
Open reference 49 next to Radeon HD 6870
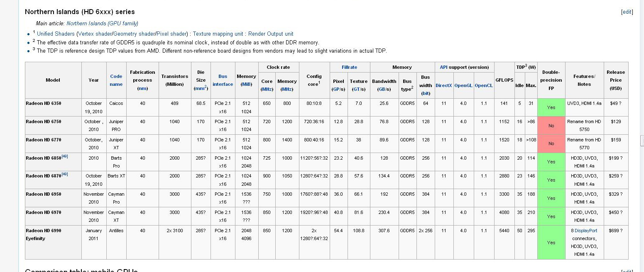click(65, 174)
